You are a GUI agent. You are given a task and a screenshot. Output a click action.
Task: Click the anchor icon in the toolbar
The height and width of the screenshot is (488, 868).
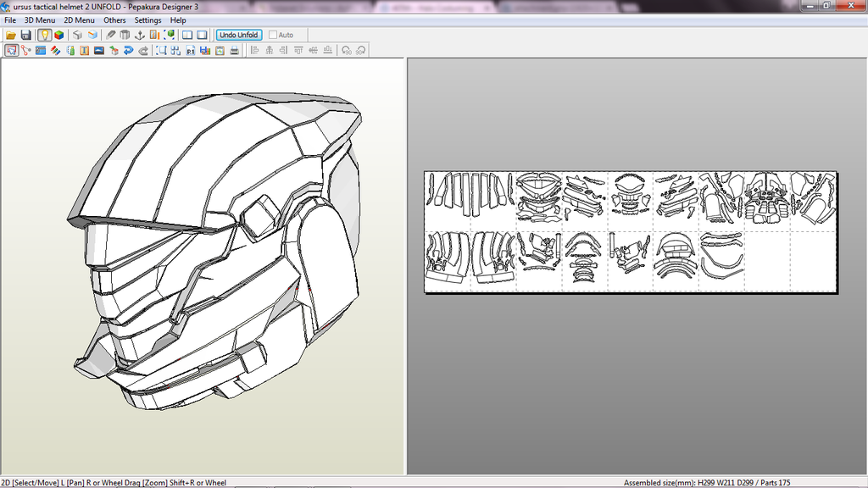tap(140, 35)
